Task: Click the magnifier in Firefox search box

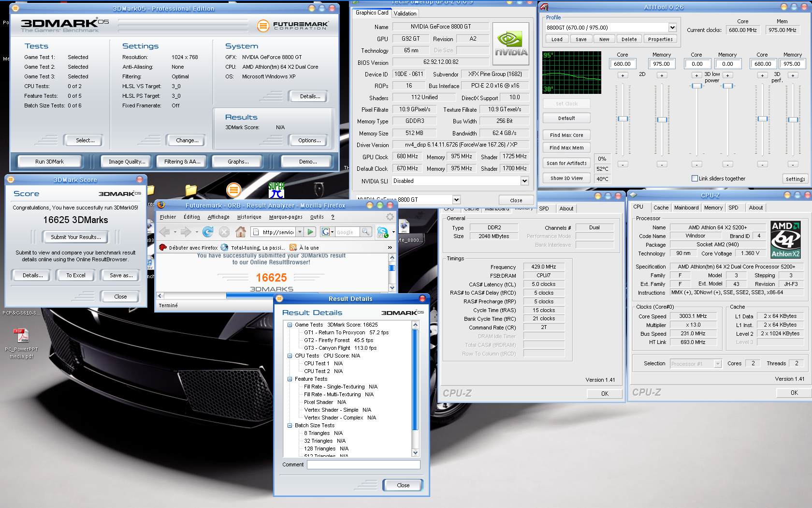Action: tap(366, 232)
